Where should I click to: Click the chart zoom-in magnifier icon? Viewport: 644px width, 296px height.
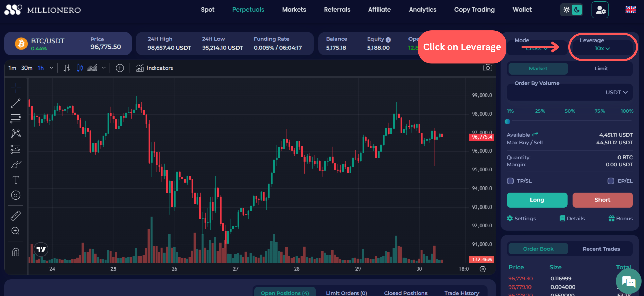tap(16, 231)
